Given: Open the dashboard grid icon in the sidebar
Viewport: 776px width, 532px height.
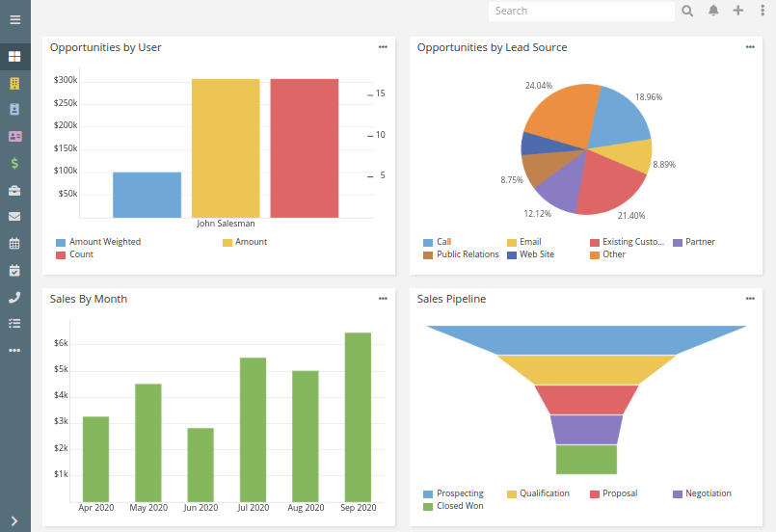Looking at the screenshot, I should pos(14,57).
